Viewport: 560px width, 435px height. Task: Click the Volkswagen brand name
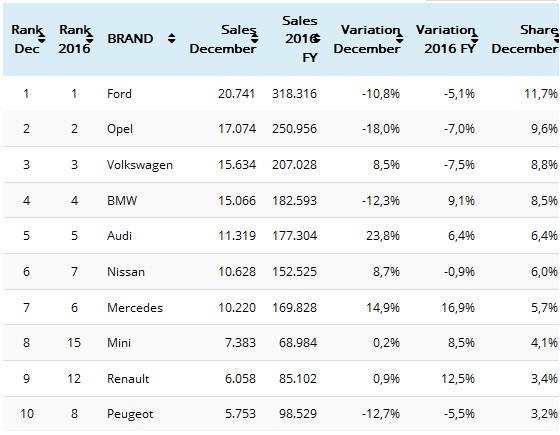(140, 165)
